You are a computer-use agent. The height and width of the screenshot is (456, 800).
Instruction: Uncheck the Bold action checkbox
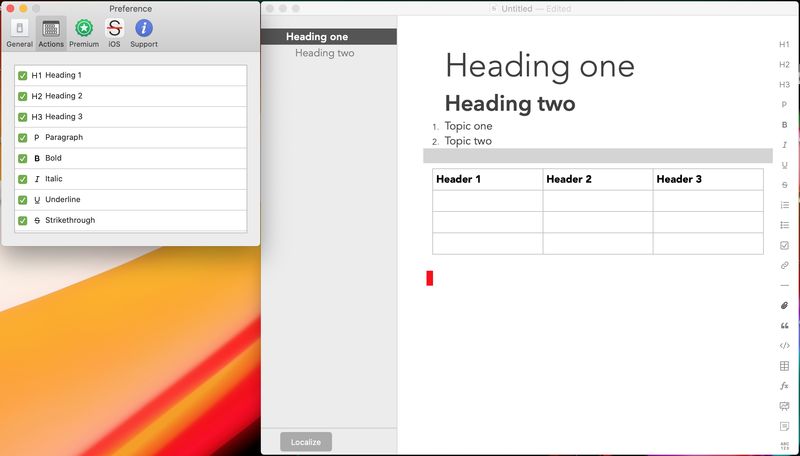pyautogui.click(x=22, y=159)
